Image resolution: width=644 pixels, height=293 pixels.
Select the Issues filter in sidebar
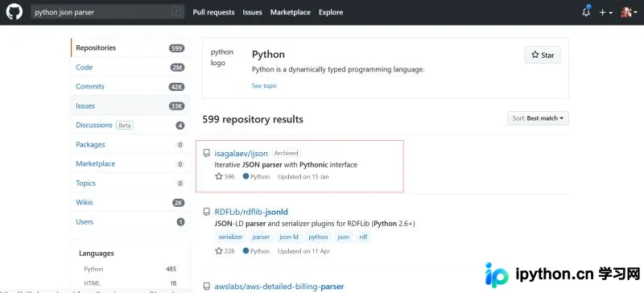click(130, 106)
